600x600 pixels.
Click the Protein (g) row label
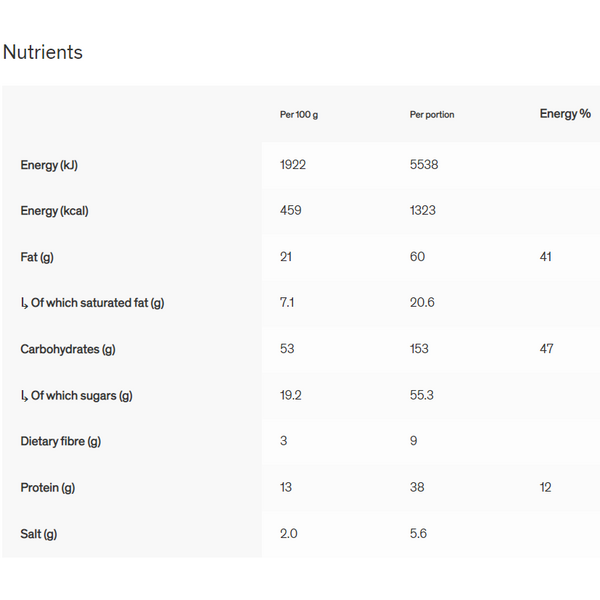pos(48,488)
